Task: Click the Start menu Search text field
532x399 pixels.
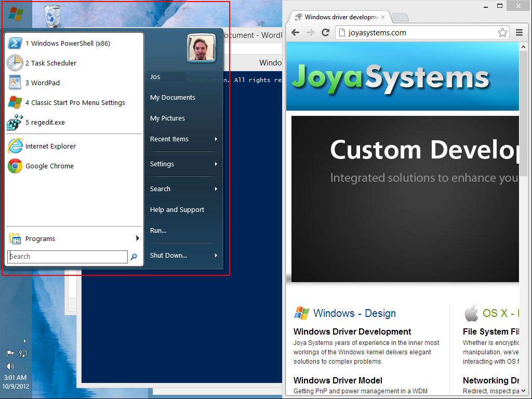Action: pyautogui.click(x=68, y=257)
